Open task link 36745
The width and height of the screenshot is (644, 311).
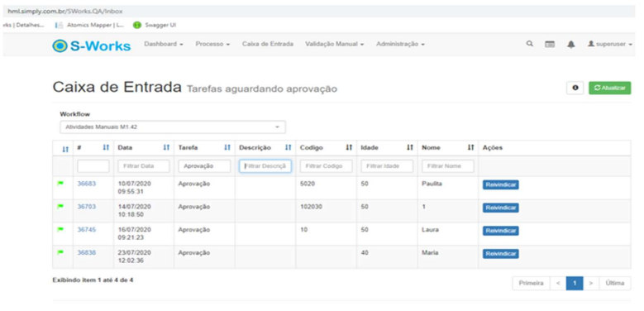click(87, 230)
